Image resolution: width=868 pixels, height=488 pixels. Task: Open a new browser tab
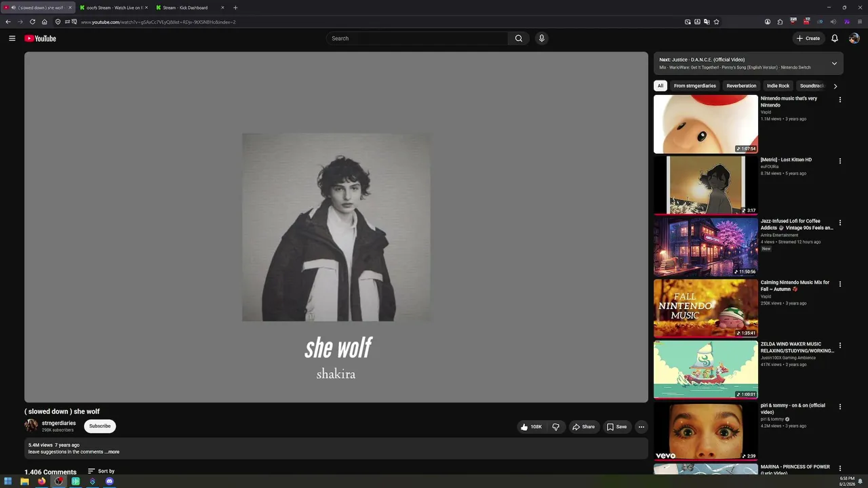pos(235,7)
